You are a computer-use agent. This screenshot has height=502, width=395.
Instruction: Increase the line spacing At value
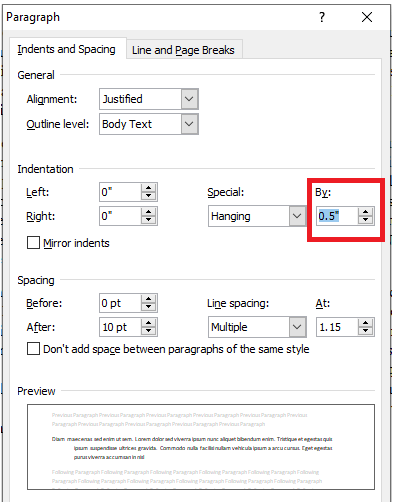(x=366, y=323)
